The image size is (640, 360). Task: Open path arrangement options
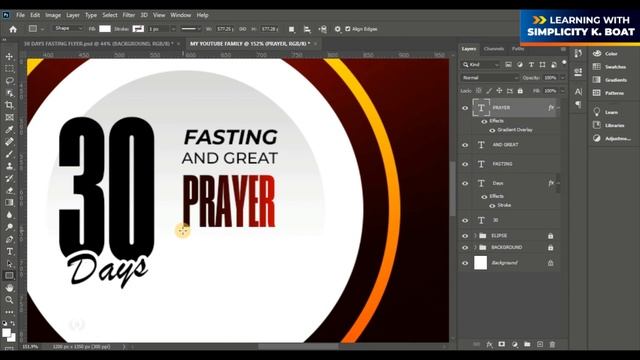point(322,29)
